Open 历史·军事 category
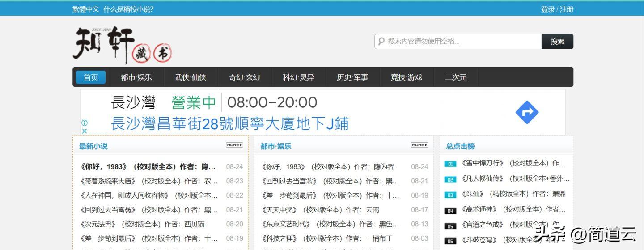This screenshot has width=644, height=250. pos(352,77)
